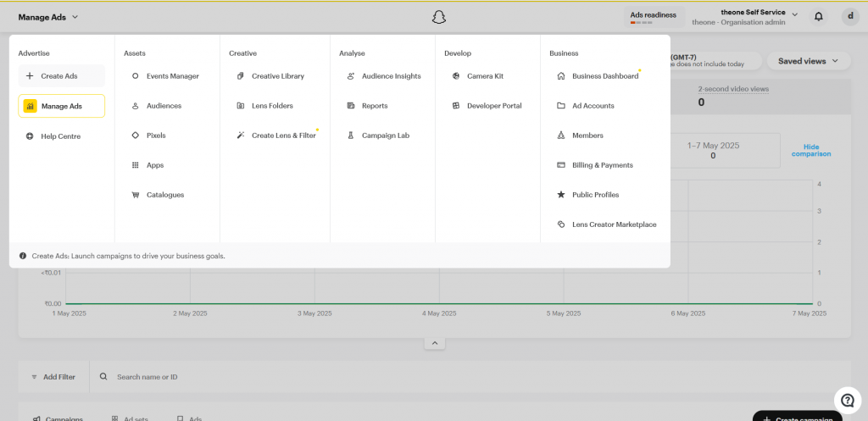Click the Create Ads button
This screenshot has height=421, width=868.
tap(61, 76)
